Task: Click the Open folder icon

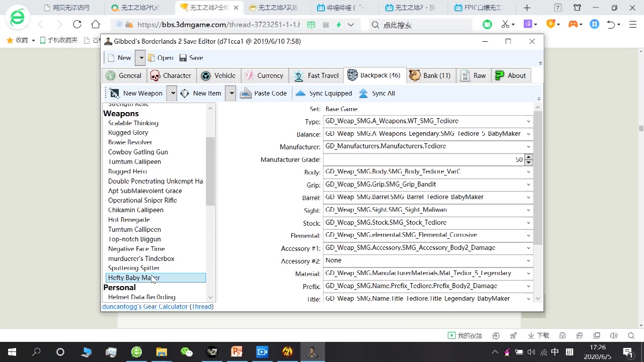Action: [151, 58]
